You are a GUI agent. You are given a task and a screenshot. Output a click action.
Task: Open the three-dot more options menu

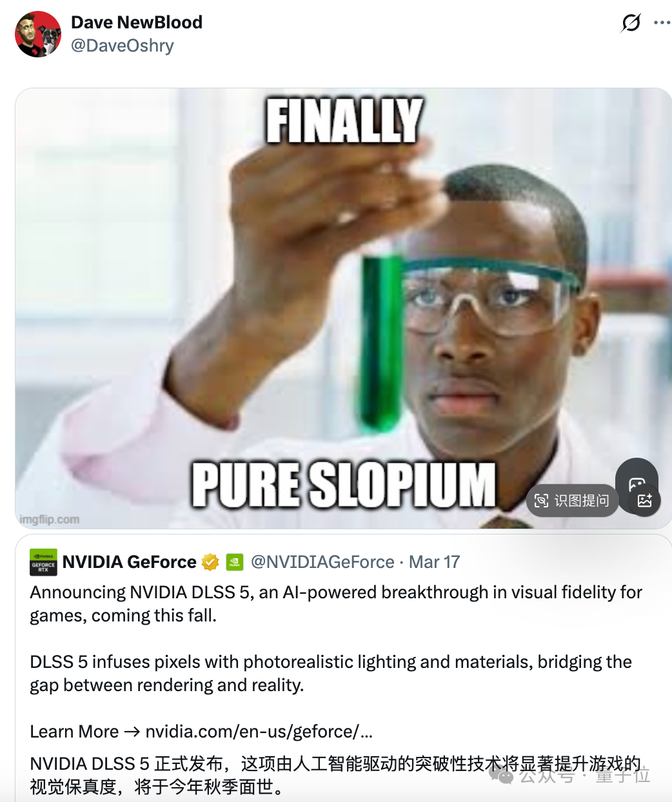point(662,23)
